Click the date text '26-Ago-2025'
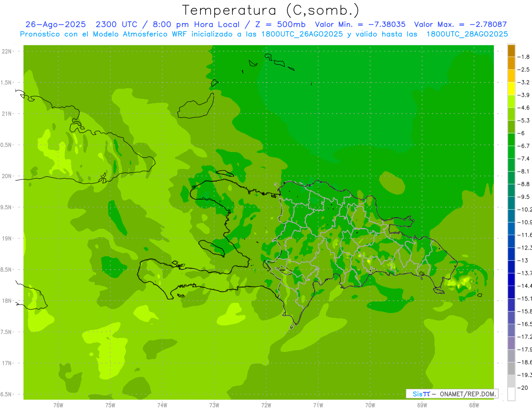532x411 pixels. [x=55, y=24]
